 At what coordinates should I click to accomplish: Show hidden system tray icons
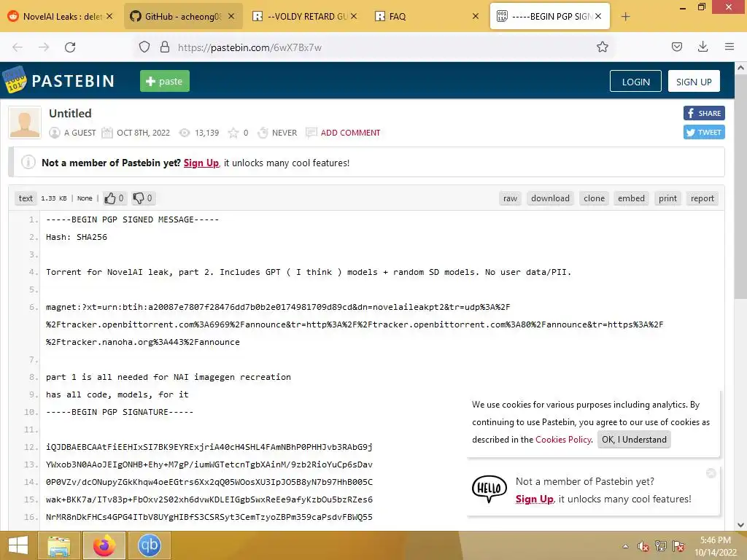tap(625, 546)
